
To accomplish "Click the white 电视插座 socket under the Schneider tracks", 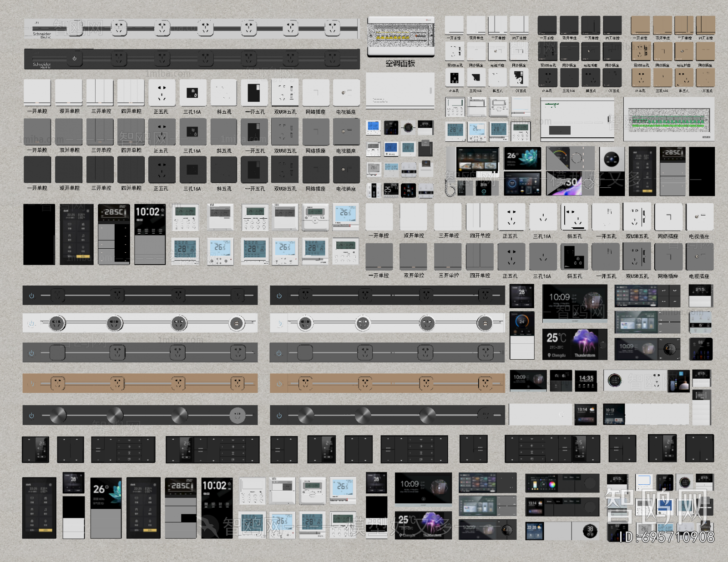I will click(346, 92).
